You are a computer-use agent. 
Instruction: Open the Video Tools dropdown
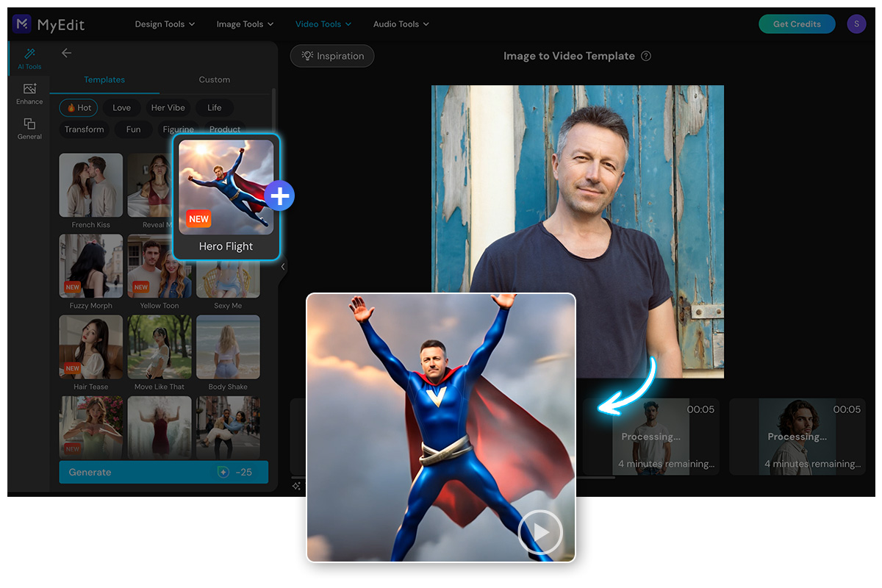pos(323,24)
